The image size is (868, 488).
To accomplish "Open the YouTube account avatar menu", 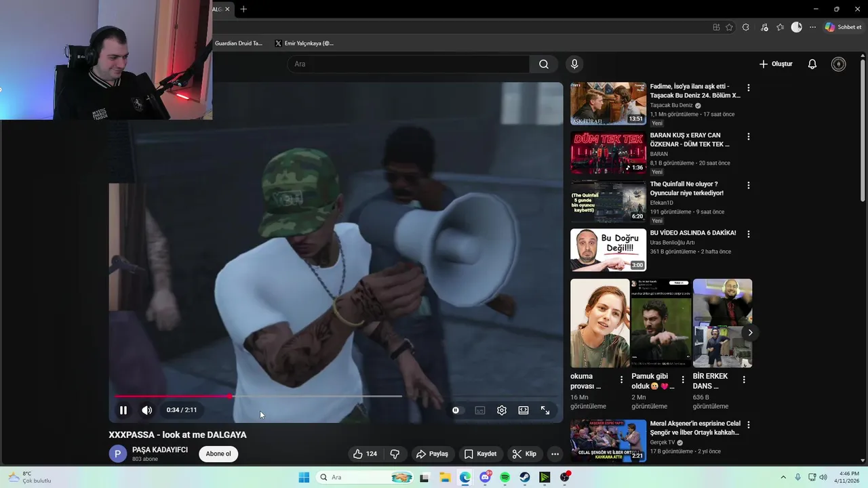I will (x=839, y=64).
